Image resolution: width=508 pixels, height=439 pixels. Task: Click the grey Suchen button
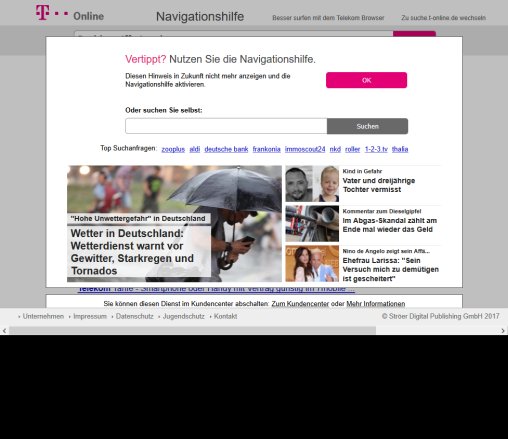[x=367, y=126]
